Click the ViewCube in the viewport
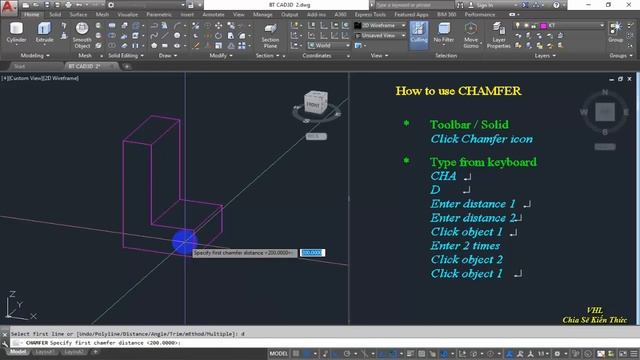Screen dimensions: 640x360 (316, 103)
